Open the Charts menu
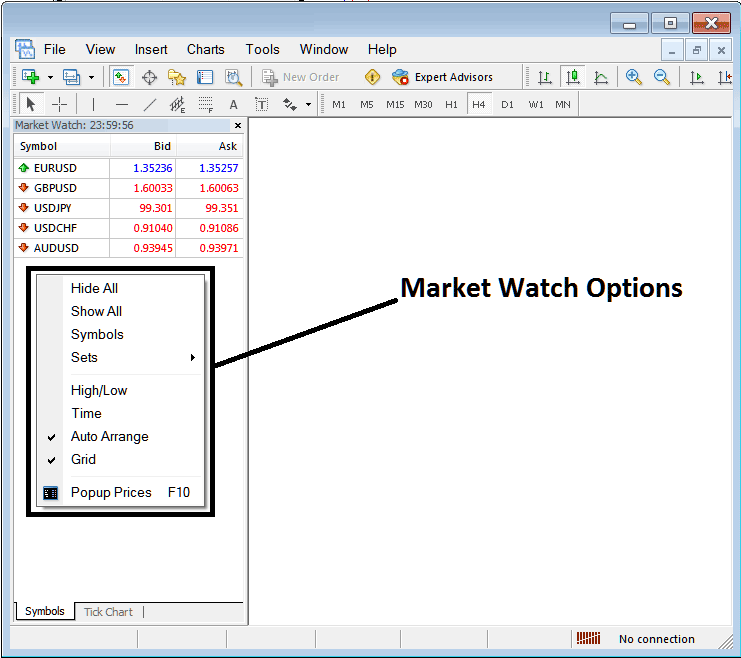This screenshot has height=658, width=741. (205, 49)
